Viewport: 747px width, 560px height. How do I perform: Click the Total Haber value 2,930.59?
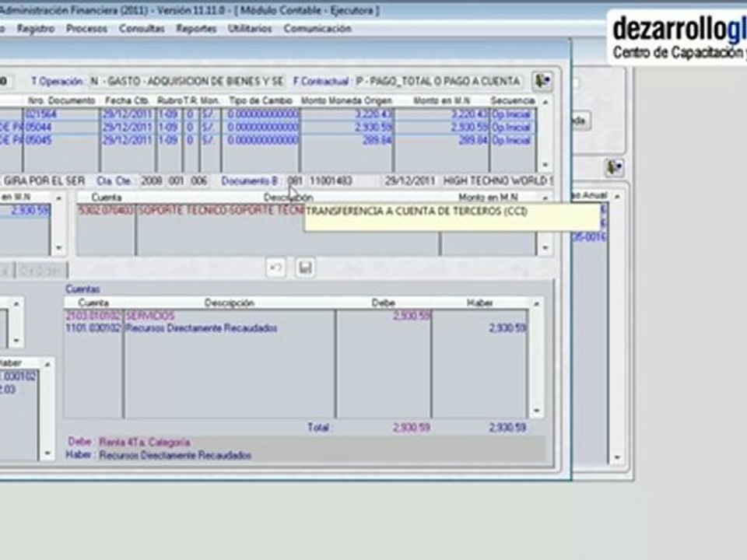(507, 427)
